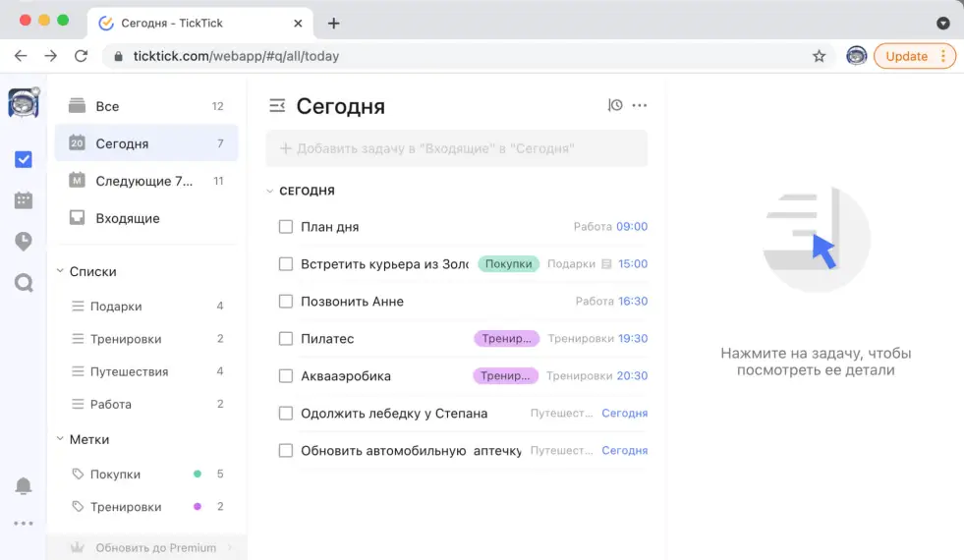Bookmark page with the star icon
This screenshot has width=964, height=560.
coord(819,56)
